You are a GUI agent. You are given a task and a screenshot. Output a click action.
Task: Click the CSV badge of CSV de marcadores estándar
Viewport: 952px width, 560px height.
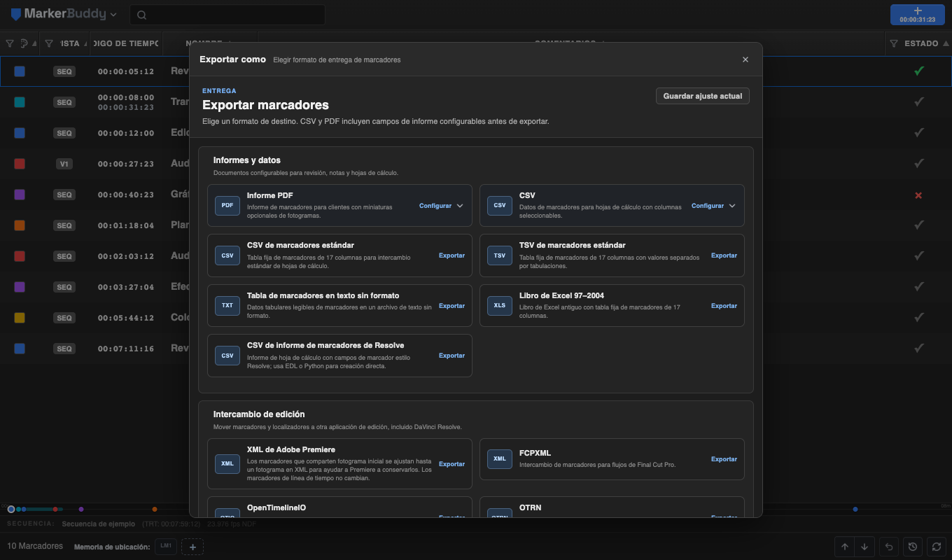click(227, 255)
